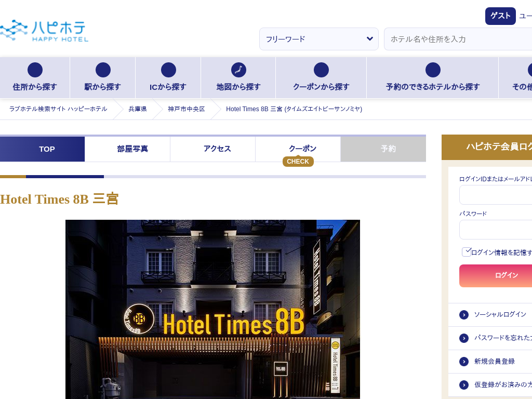Image resolution: width=532 pixels, height=399 pixels.
Task: Open 住所から探す navigation item
Action: tap(35, 78)
